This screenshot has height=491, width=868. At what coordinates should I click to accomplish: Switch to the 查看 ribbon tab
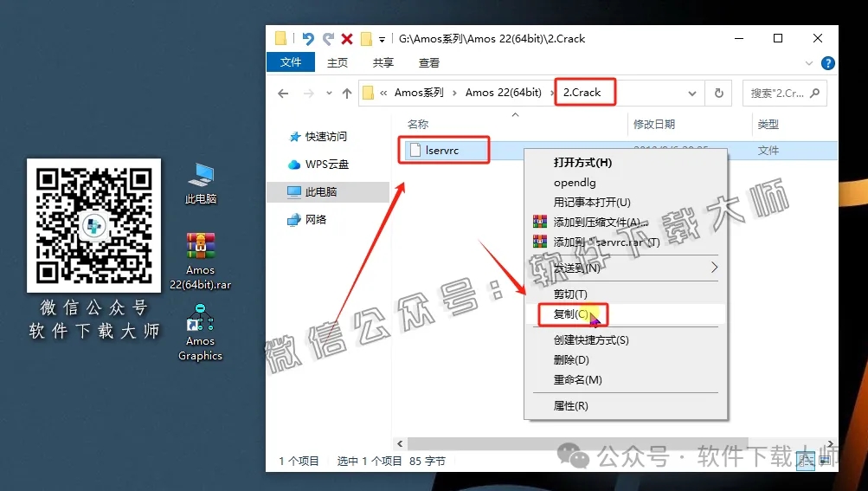[x=429, y=62]
